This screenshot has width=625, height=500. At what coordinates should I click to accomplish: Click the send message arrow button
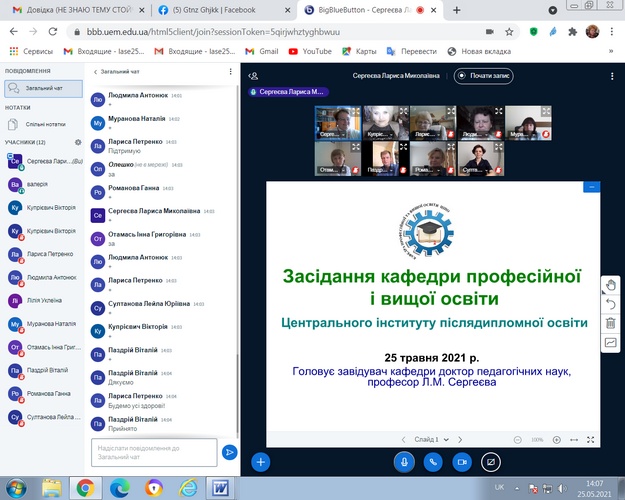click(229, 453)
